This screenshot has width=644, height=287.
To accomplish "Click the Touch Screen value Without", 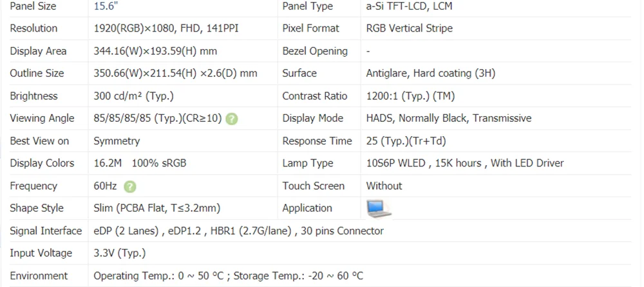I will [384, 186].
